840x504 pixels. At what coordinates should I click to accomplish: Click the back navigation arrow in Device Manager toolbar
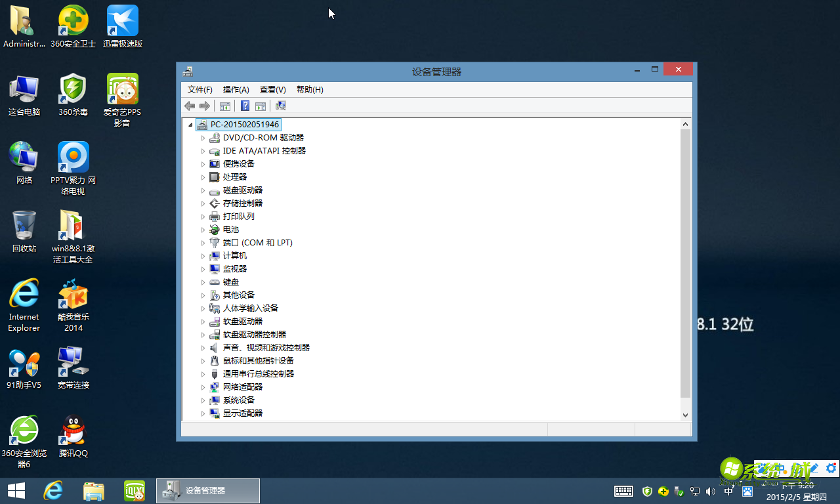(x=190, y=106)
